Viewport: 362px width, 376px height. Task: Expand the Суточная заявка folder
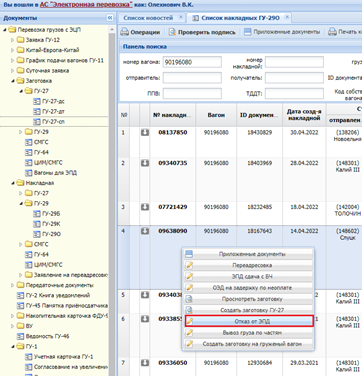pos(13,71)
